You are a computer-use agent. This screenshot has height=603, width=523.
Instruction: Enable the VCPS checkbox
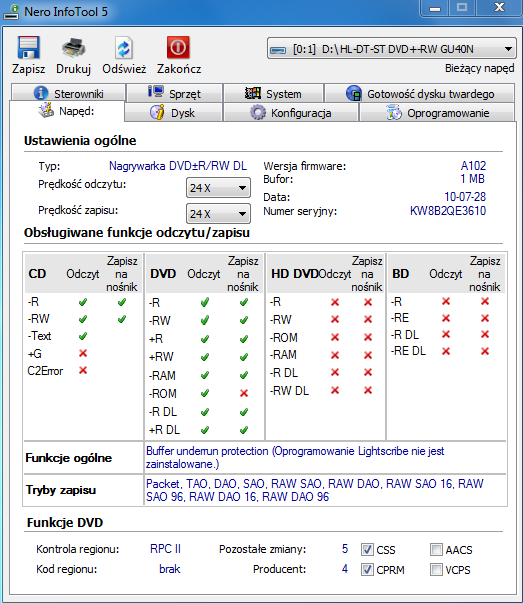[436, 570]
